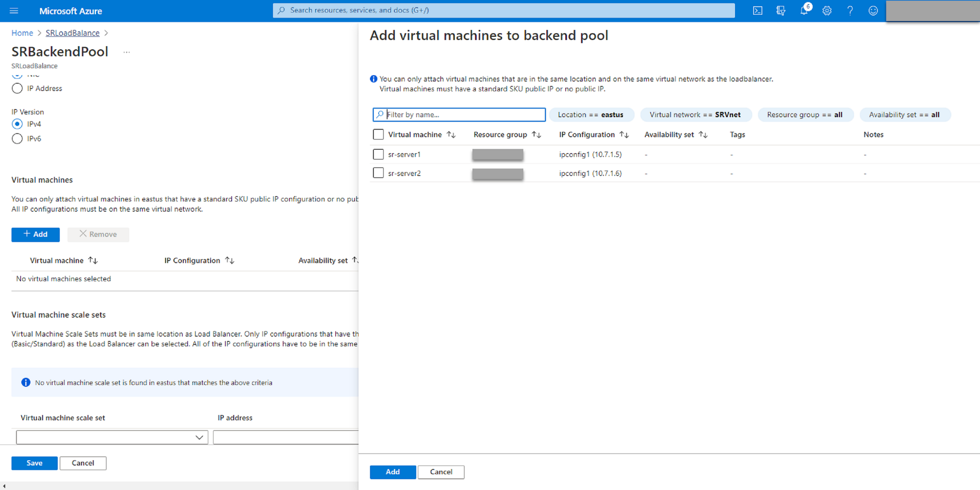Click the Azure Cloud Shell icon
This screenshot has width=980, height=490.
point(758,11)
